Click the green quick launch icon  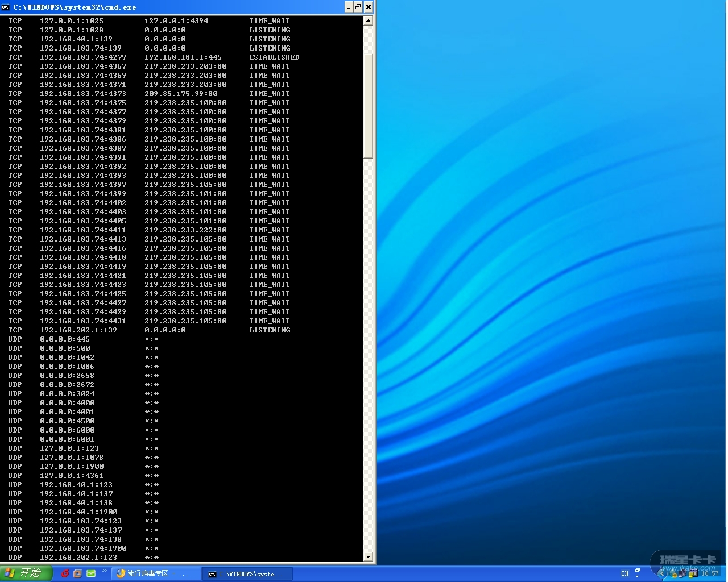point(91,573)
